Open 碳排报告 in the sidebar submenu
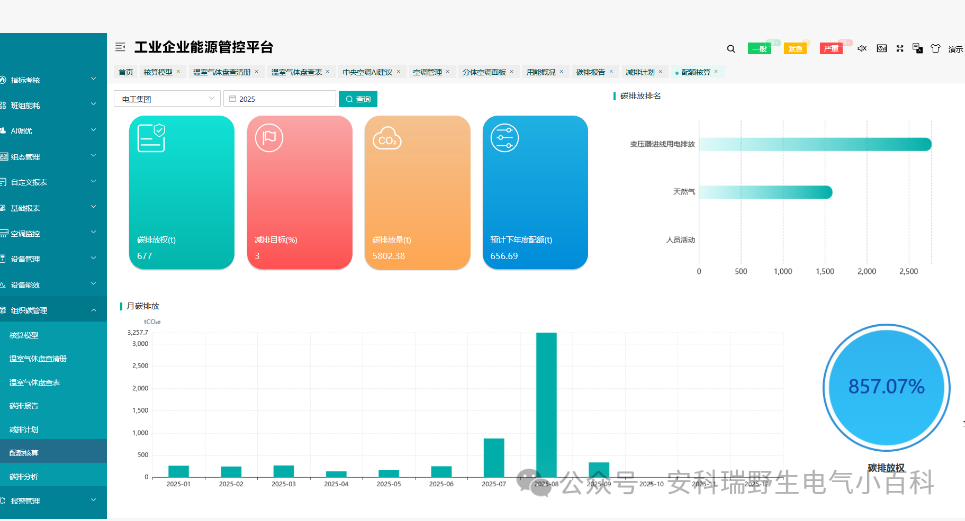Viewport: 965px width, 521px height. 54,405
